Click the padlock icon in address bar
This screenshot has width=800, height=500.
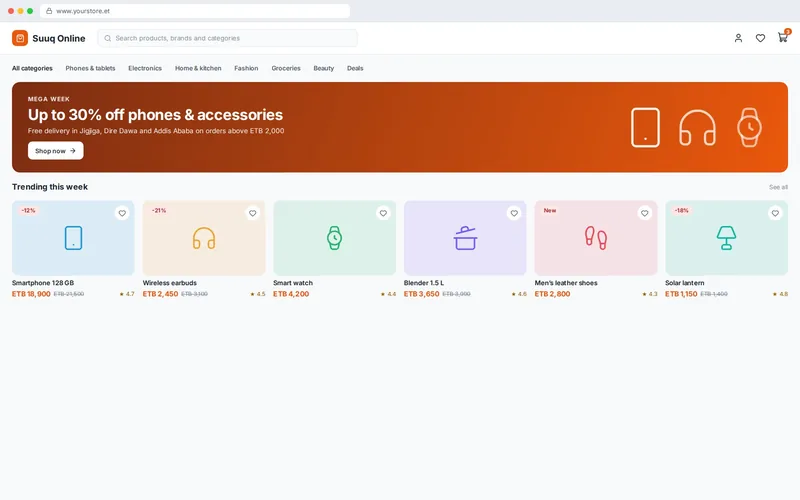click(49, 11)
